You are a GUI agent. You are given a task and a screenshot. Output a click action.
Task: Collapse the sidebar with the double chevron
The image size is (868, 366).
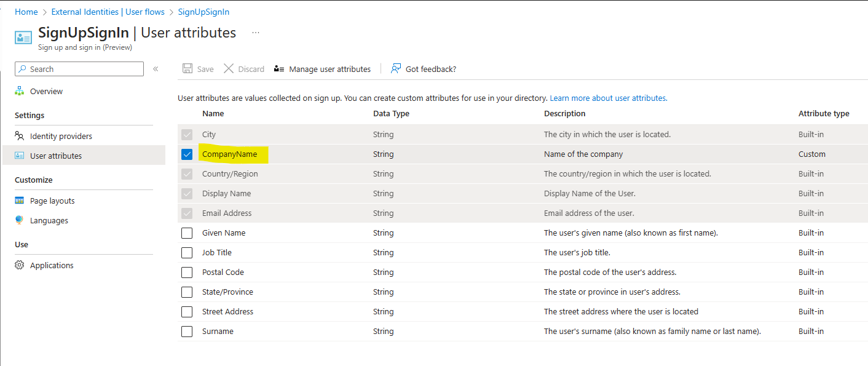tap(156, 68)
